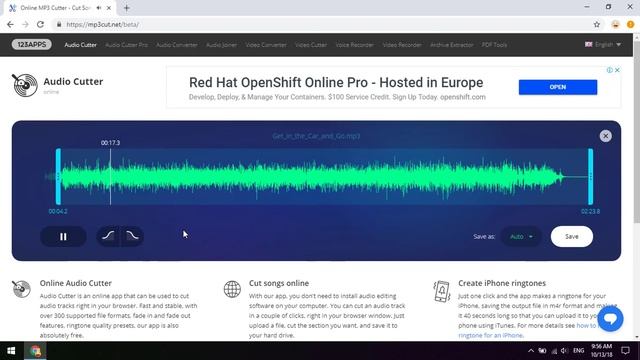Open Video Recorder

pos(402,45)
